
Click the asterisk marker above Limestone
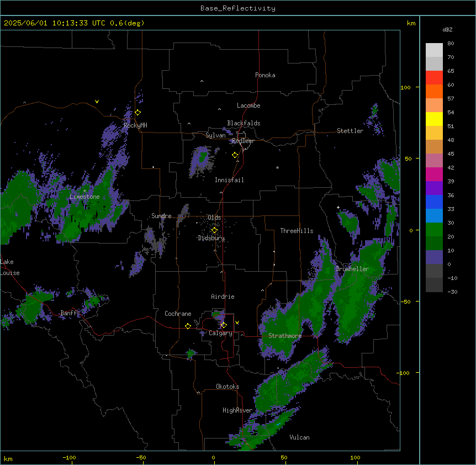point(84,191)
